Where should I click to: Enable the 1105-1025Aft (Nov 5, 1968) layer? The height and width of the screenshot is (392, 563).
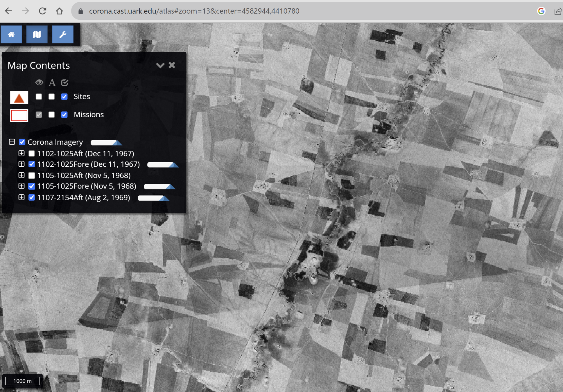tap(32, 175)
